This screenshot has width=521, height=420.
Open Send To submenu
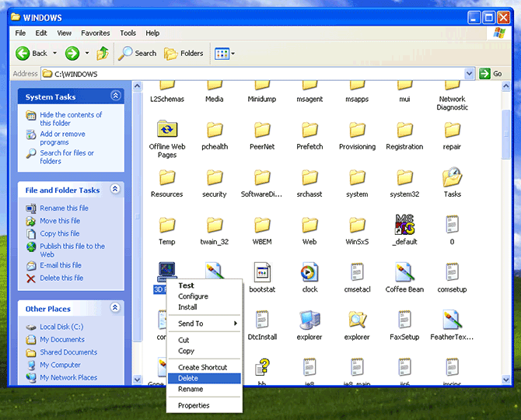coord(205,324)
